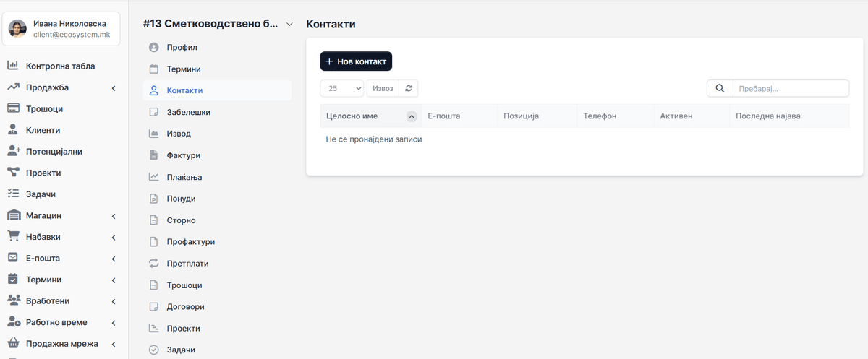Click the refresh table icon
This screenshot has width=868, height=359.
409,88
